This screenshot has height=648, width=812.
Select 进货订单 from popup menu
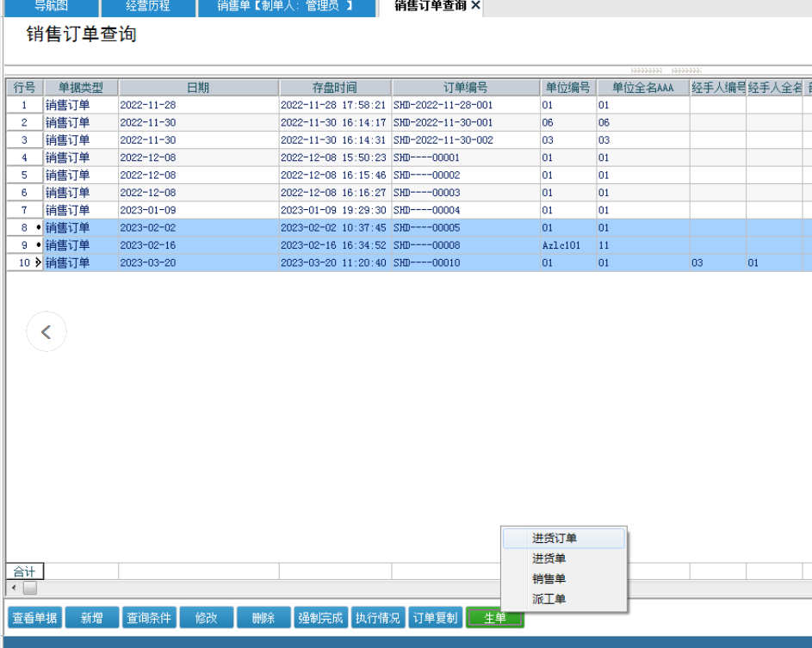tap(564, 538)
